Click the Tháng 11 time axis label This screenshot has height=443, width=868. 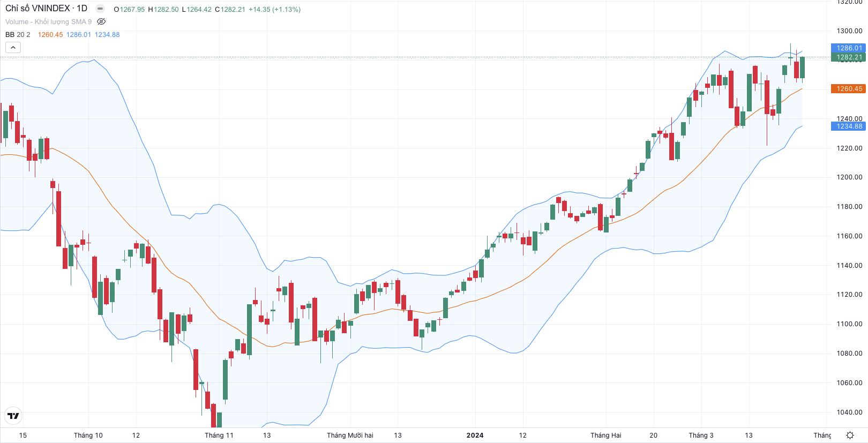pos(219,436)
